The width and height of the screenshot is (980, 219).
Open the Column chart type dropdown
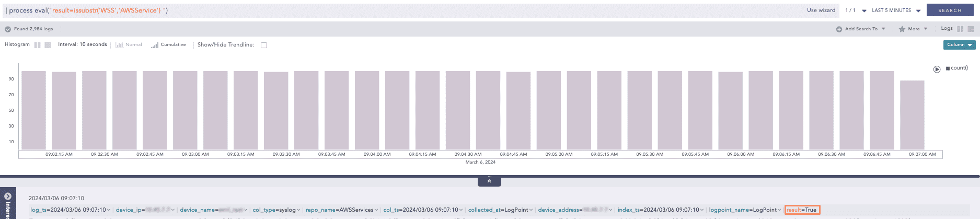click(959, 45)
